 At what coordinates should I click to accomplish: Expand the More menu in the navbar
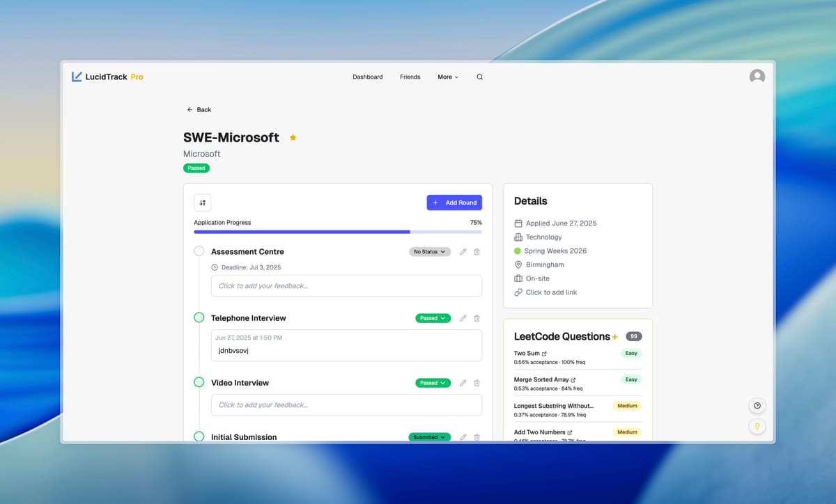click(448, 77)
